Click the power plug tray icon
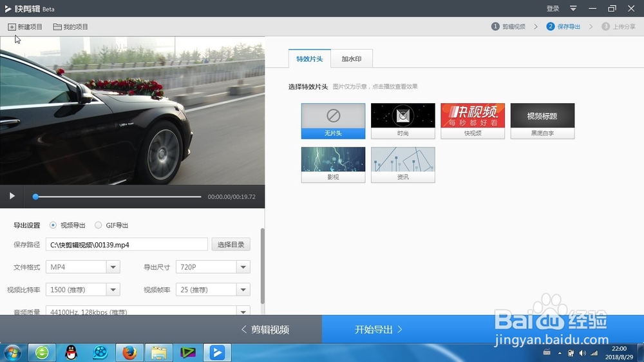Screen dimensions: 644x362 pos(571,353)
